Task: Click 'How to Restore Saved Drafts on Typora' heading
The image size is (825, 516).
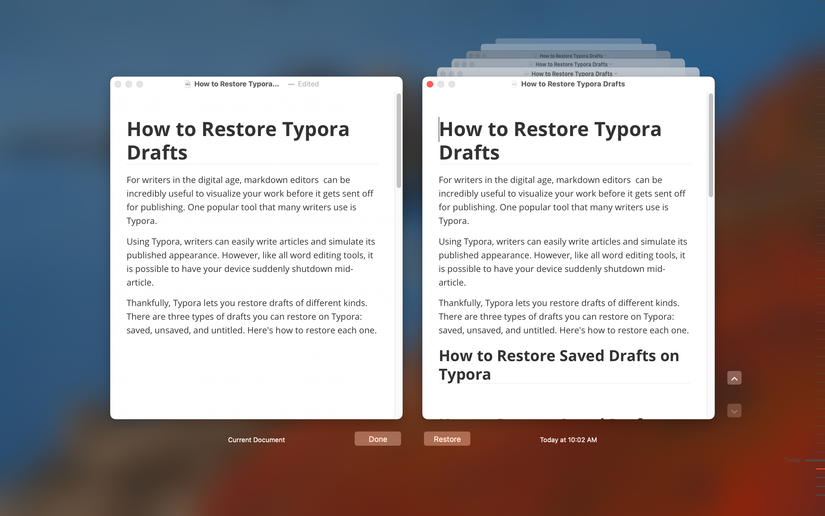Action: [559, 365]
